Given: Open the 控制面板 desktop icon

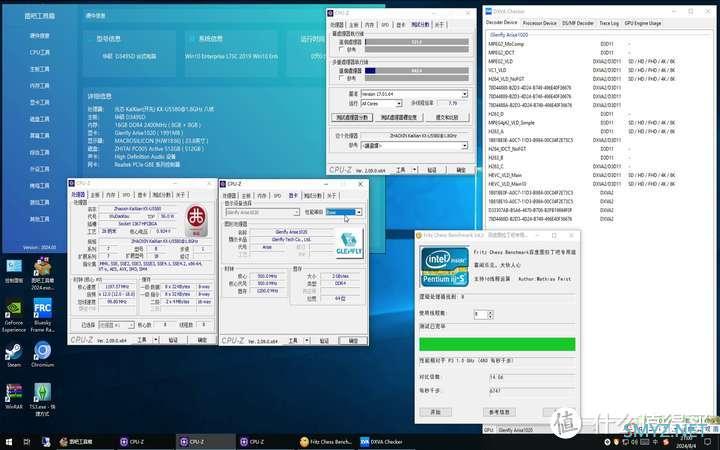Looking at the screenshot, I should coord(14,271).
